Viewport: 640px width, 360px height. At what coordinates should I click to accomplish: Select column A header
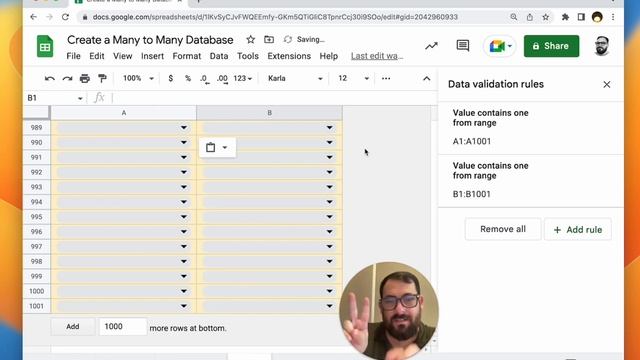[124, 113]
